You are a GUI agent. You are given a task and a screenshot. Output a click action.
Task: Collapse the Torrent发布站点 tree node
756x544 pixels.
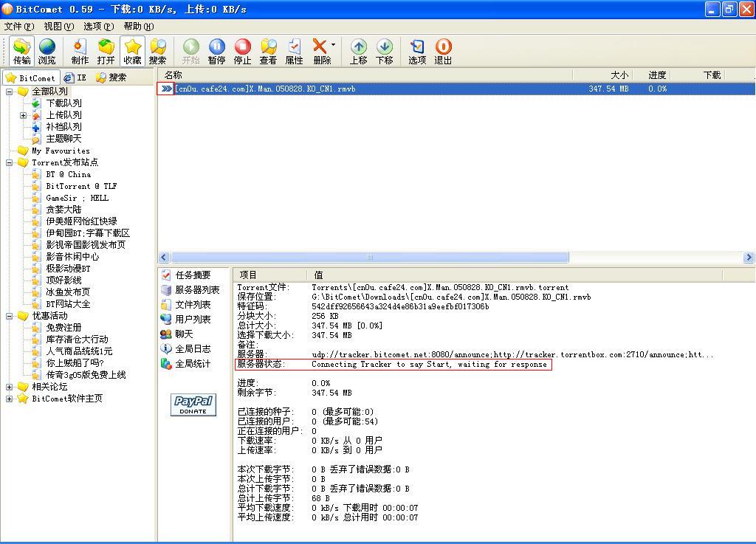tap(9, 163)
